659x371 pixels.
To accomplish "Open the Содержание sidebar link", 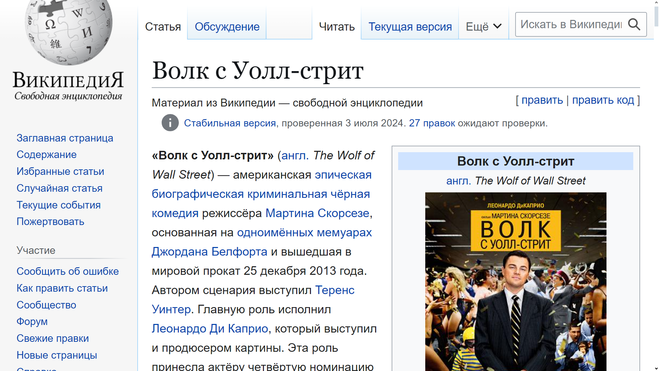I will click(x=46, y=155).
